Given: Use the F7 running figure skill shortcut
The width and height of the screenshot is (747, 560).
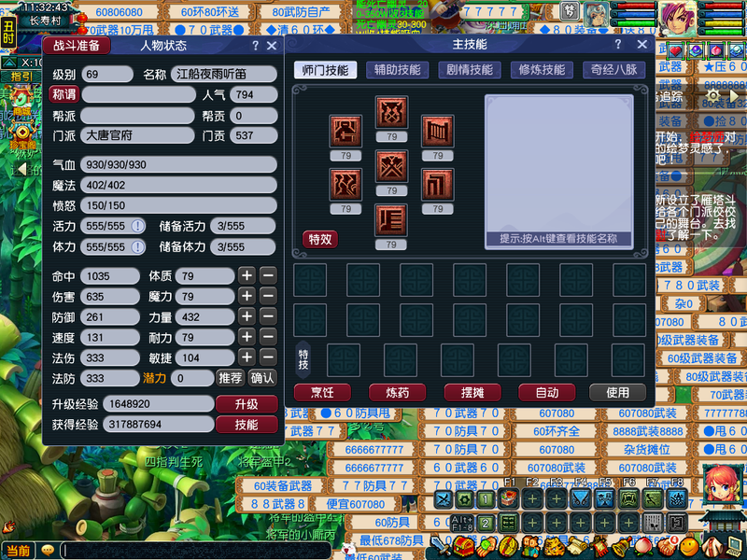Looking at the screenshot, I should (x=653, y=499).
